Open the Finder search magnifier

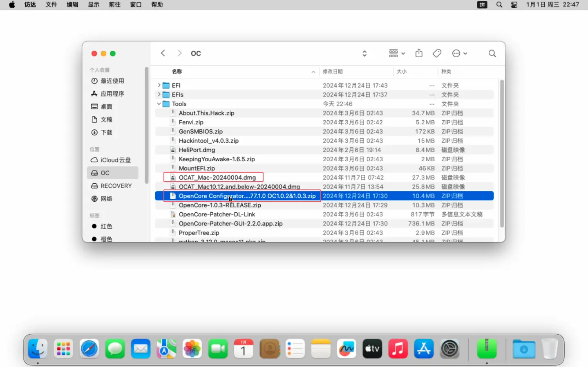pyautogui.click(x=492, y=53)
